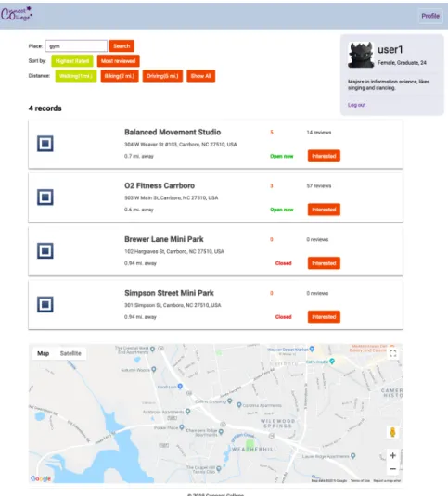This screenshot has width=448, height=496.
Task: Click the 14 reviews text
Action: [318, 133]
